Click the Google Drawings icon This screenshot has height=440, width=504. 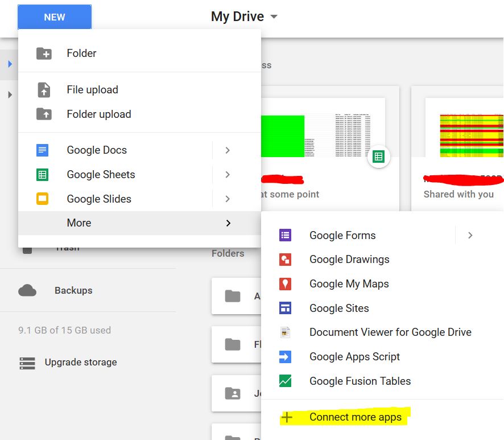pyautogui.click(x=285, y=260)
